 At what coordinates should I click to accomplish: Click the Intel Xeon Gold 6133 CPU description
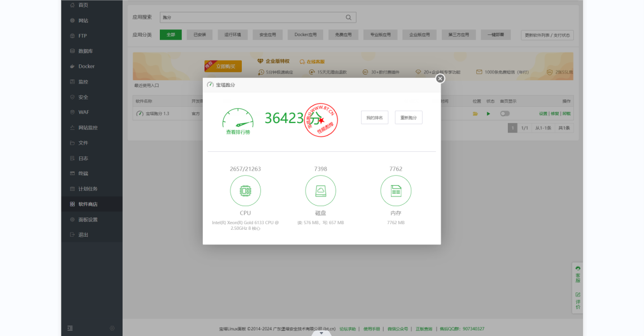245,225
